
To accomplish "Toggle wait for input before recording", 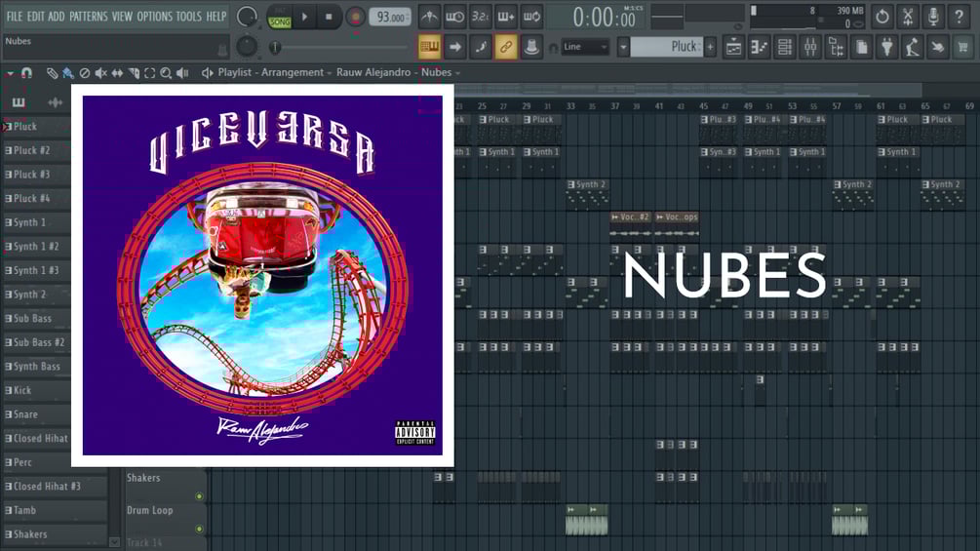I will pyautogui.click(x=454, y=17).
